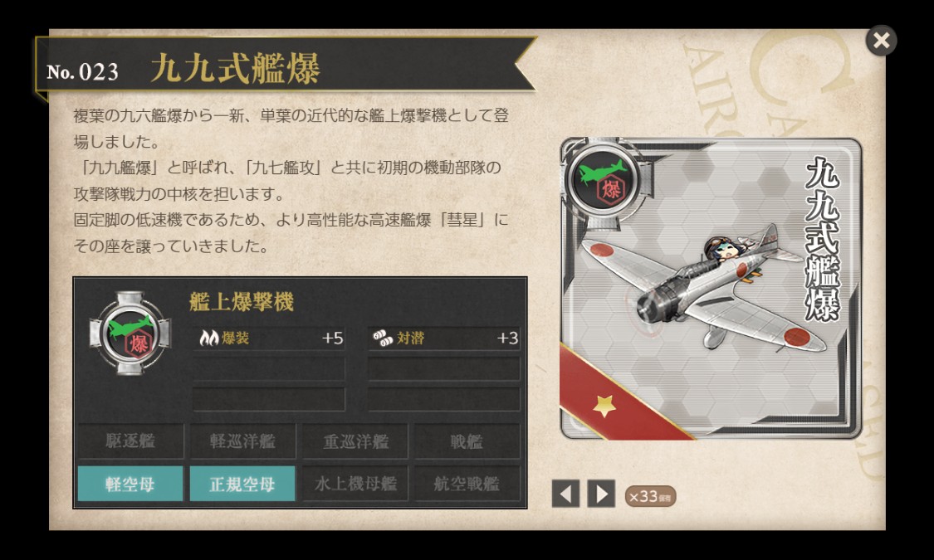Toggle the 駆逐艦 ship type

click(130, 441)
